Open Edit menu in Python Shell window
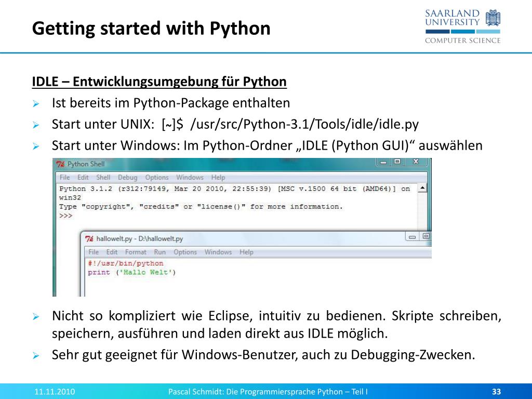The width and height of the screenshot is (532, 399). click(x=83, y=178)
